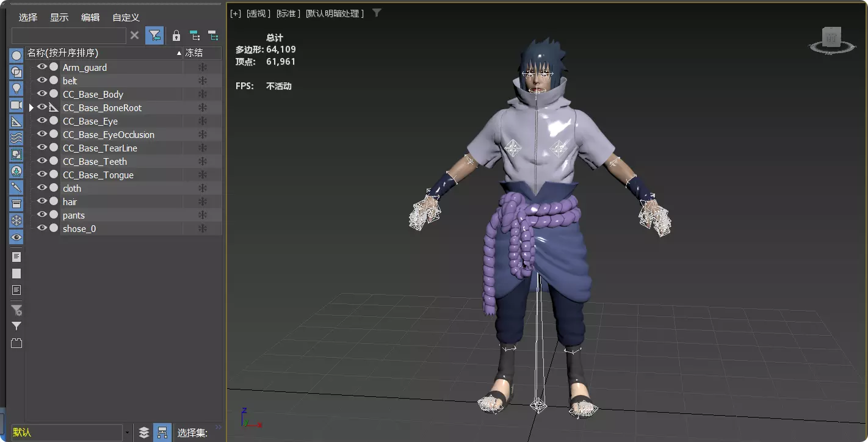Image resolution: width=868 pixels, height=442 pixels.
Task: Open the 编辑 menu
Action: (x=90, y=18)
